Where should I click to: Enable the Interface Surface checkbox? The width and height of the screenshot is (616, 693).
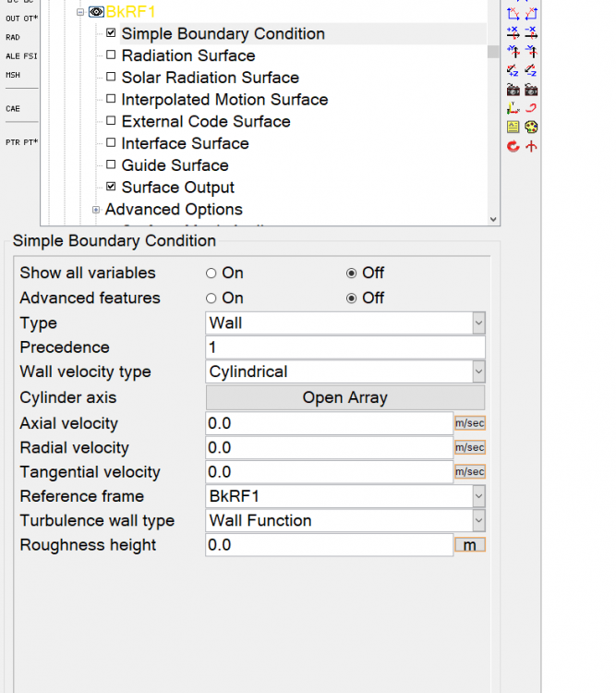tap(111, 142)
